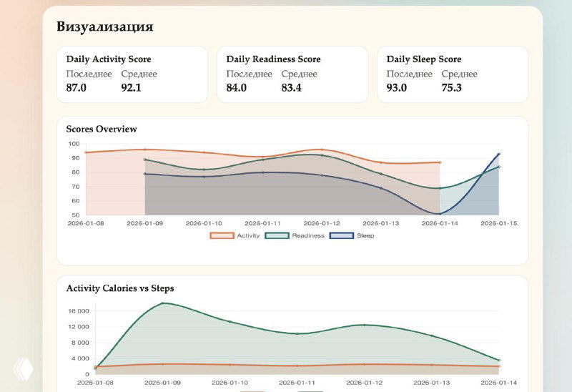Image resolution: width=572 pixels, height=392 pixels.
Task: Click the Activity Calories vs Steps title
Action: (120, 288)
